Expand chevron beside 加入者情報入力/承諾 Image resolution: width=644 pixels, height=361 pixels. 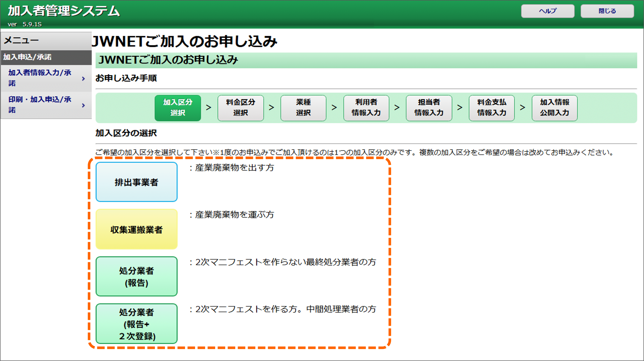(x=84, y=79)
